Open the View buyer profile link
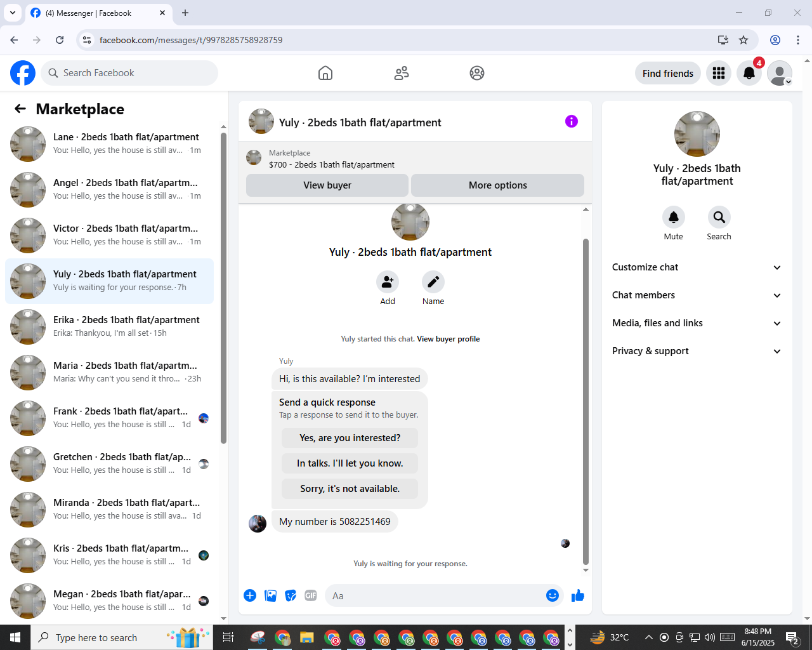 [449, 339]
